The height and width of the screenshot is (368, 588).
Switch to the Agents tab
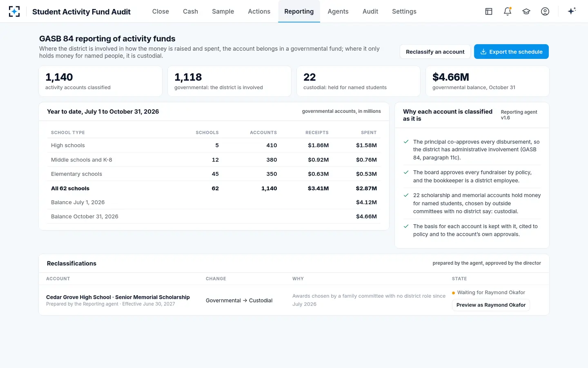coord(338,11)
